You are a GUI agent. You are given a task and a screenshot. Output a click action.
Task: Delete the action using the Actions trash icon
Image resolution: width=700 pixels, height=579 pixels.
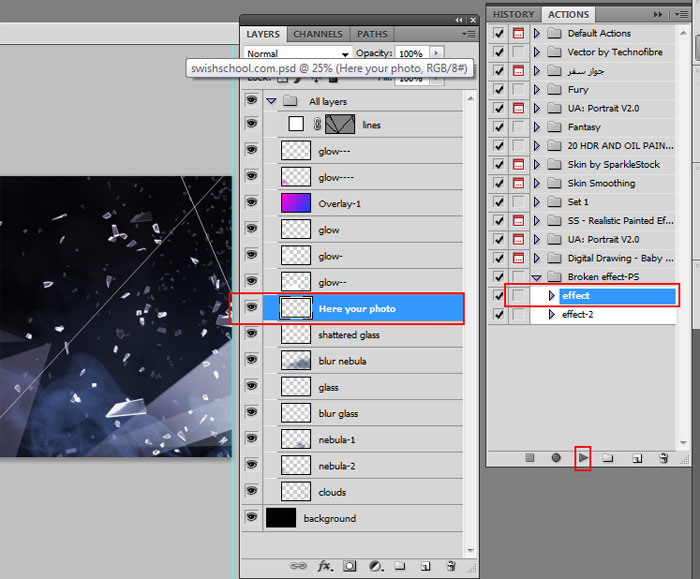(662, 458)
